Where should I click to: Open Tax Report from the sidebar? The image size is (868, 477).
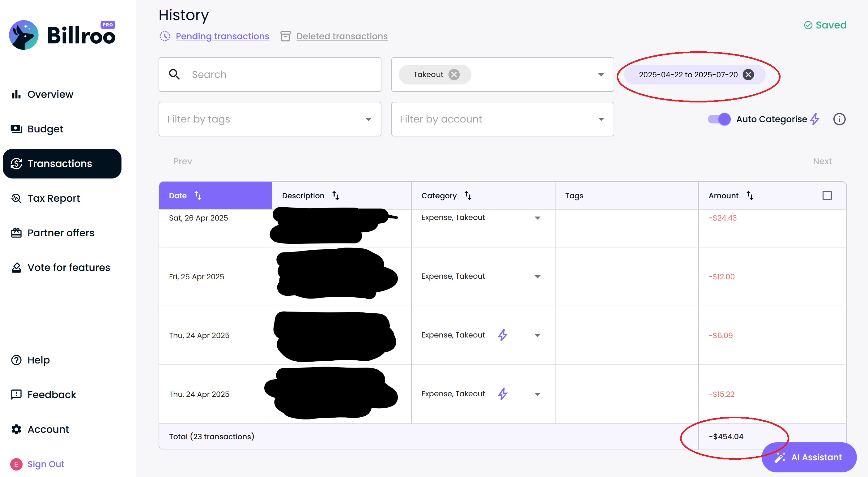pos(62,198)
